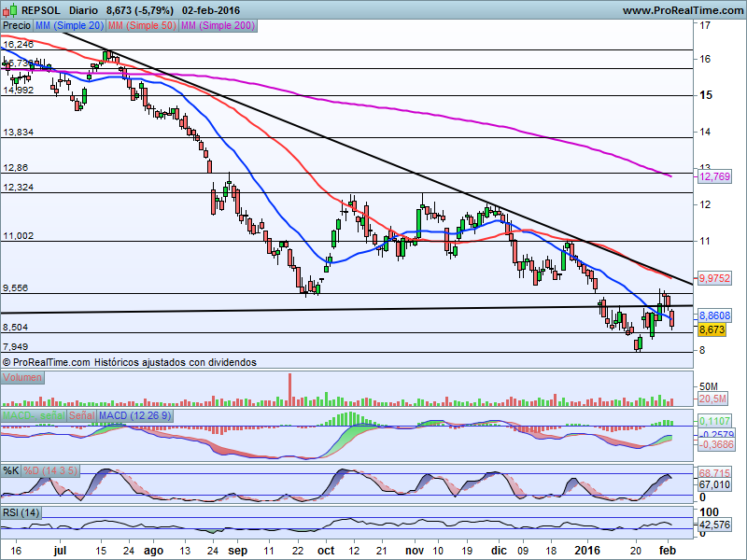Click the 13,834 horizontal level label
Viewport: 747px width, 560px height.
19,132
